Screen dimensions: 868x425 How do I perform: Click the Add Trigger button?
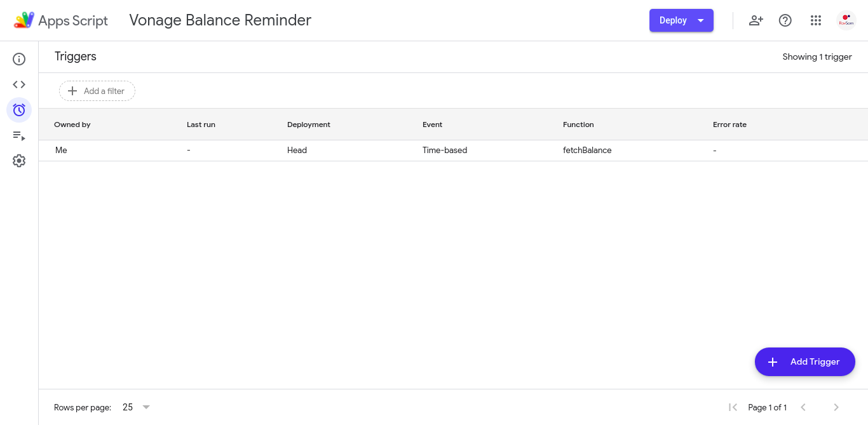[805, 361]
